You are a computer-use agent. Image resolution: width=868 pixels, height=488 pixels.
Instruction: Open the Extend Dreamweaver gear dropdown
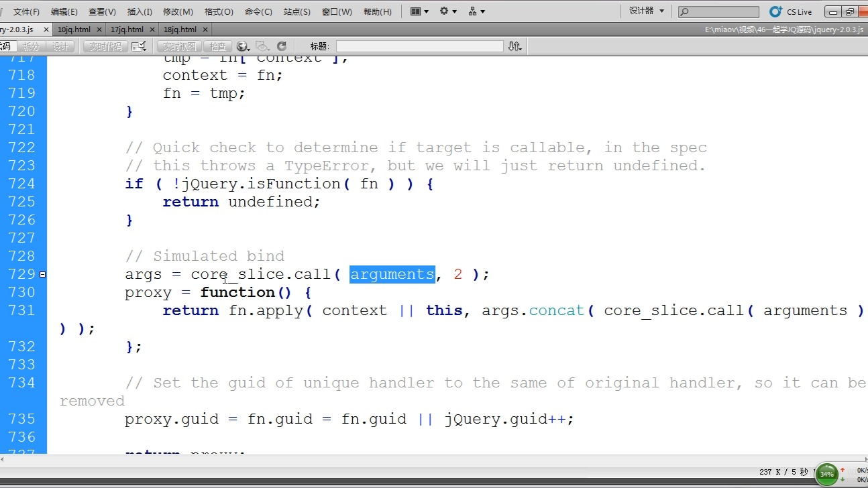(448, 11)
